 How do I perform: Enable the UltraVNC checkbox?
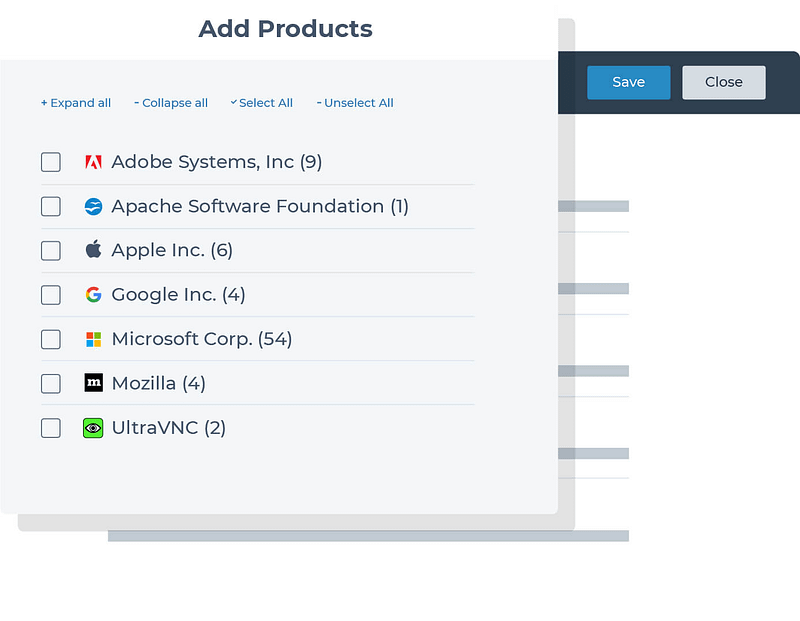coord(51,428)
